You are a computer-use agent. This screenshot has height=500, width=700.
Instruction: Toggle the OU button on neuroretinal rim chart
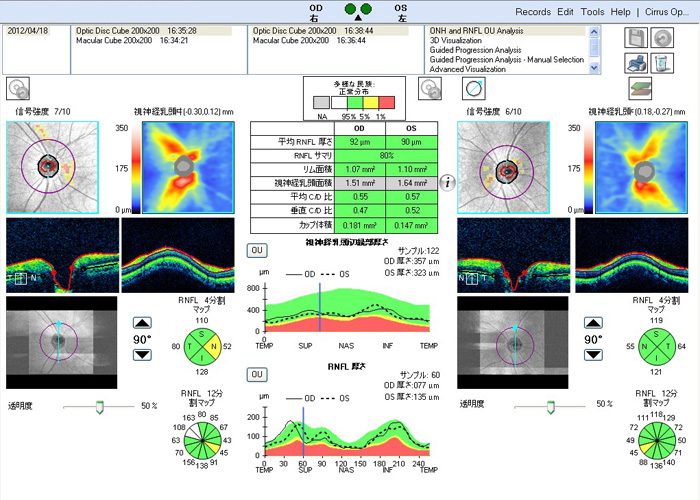click(x=257, y=250)
